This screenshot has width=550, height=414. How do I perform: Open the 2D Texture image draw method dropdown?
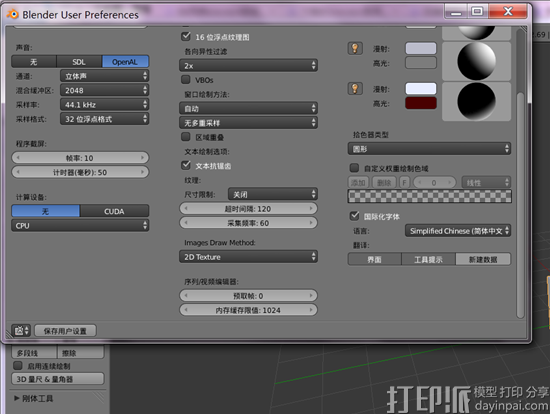(x=248, y=257)
